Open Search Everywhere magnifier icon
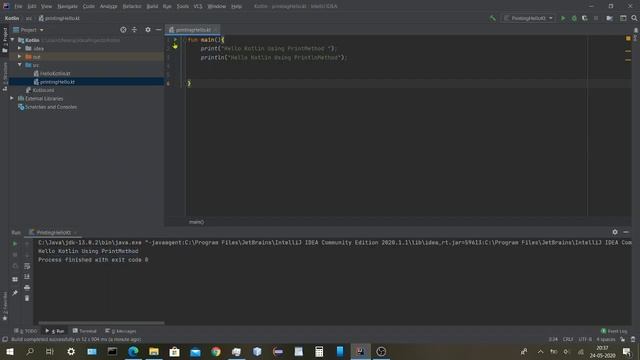Viewport: 640px width, 360px height. (x=634, y=18)
